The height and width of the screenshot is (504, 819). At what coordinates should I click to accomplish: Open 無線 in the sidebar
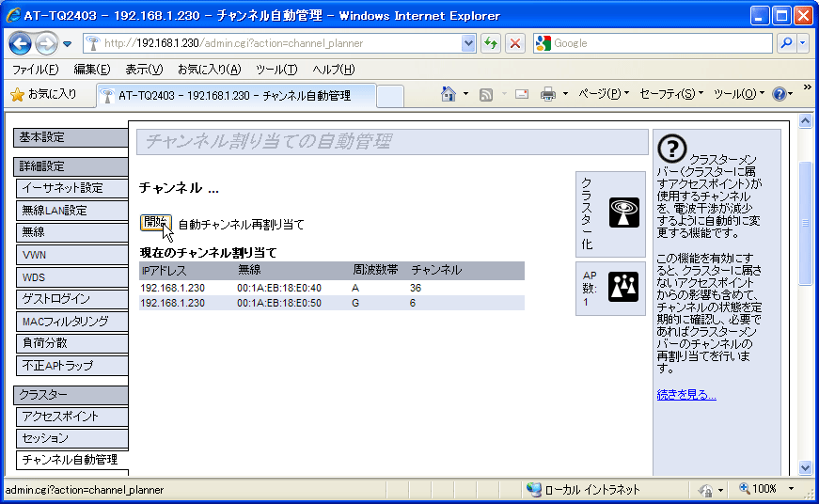click(72, 232)
